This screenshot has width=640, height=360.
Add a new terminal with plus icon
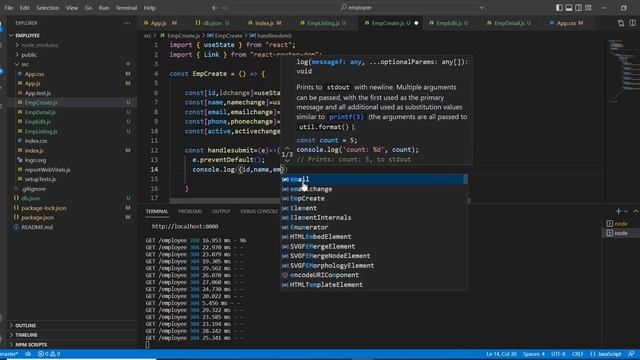coord(618,211)
